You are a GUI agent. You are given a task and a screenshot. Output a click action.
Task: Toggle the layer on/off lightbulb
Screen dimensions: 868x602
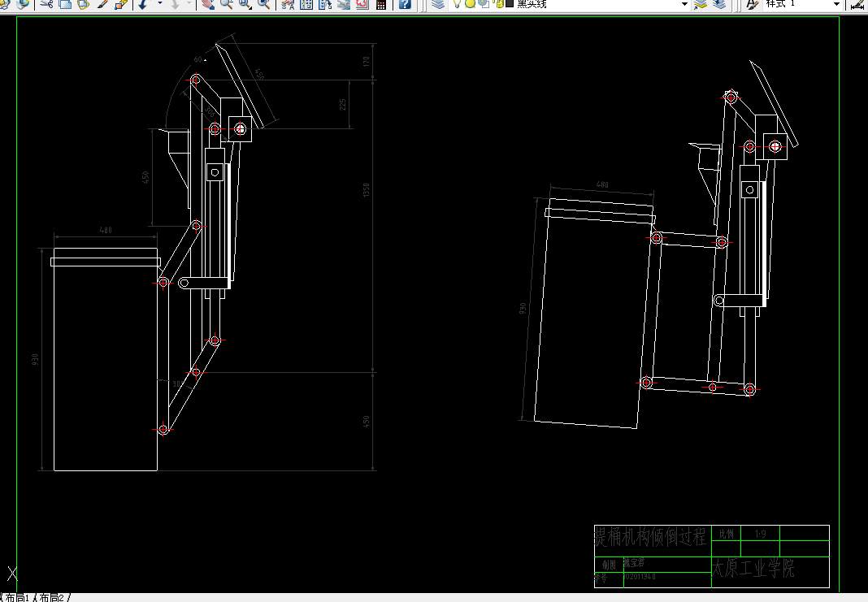pyautogui.click(x=457, y=4)
